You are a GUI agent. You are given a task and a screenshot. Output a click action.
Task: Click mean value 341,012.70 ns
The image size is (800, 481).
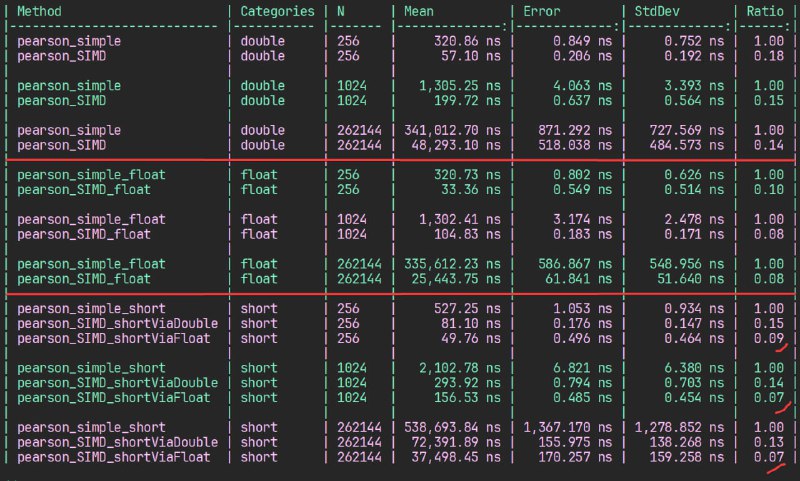453,131
